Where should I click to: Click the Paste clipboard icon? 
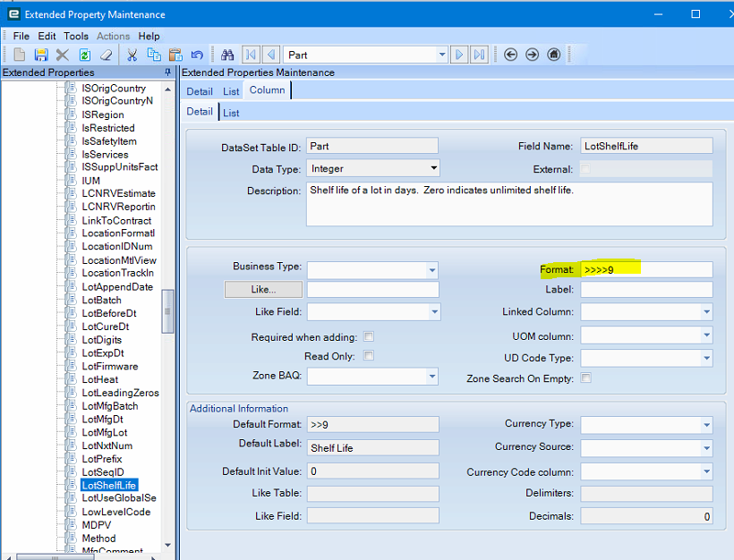click(x=175, y=55)
